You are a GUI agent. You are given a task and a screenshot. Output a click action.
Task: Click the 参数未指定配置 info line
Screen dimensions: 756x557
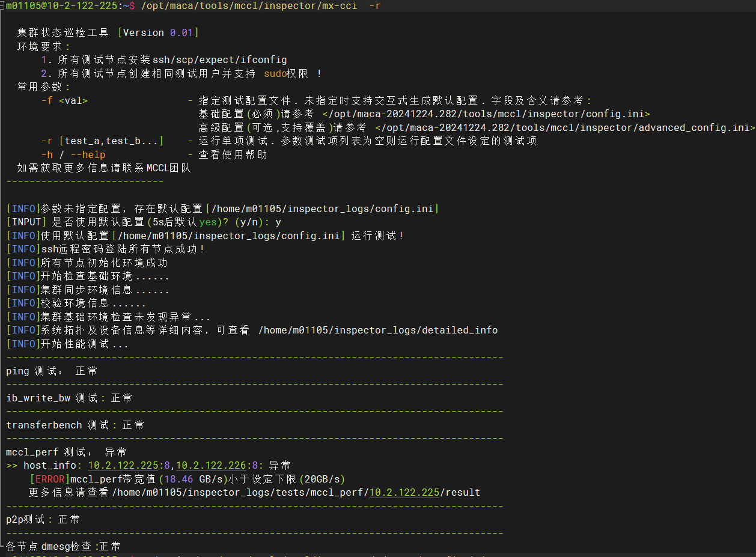222,209
